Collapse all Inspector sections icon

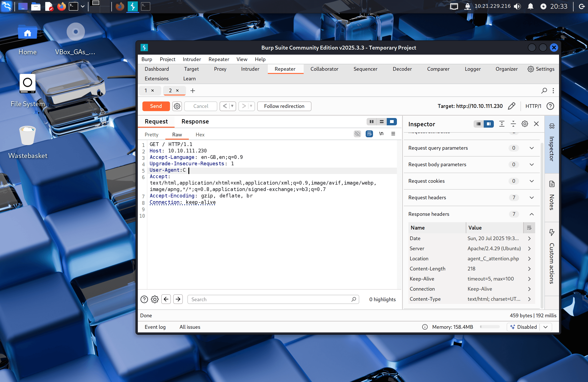point(513,124)
